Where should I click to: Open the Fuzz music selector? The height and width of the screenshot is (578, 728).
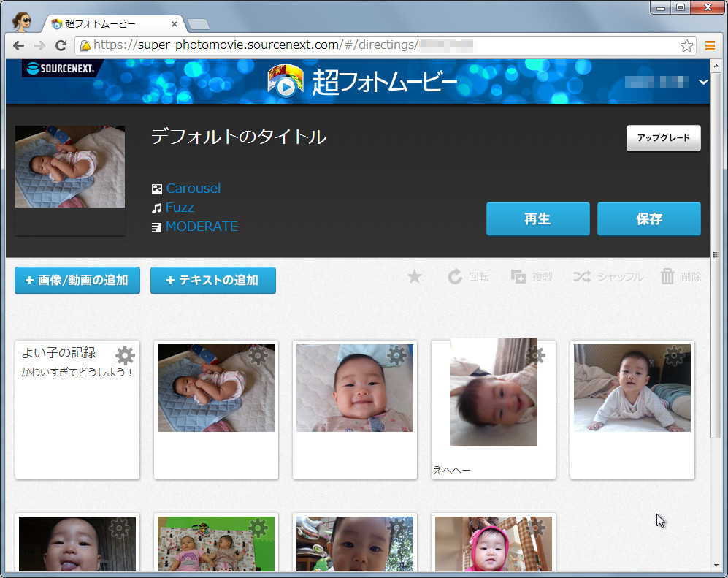tap(180, 207)
